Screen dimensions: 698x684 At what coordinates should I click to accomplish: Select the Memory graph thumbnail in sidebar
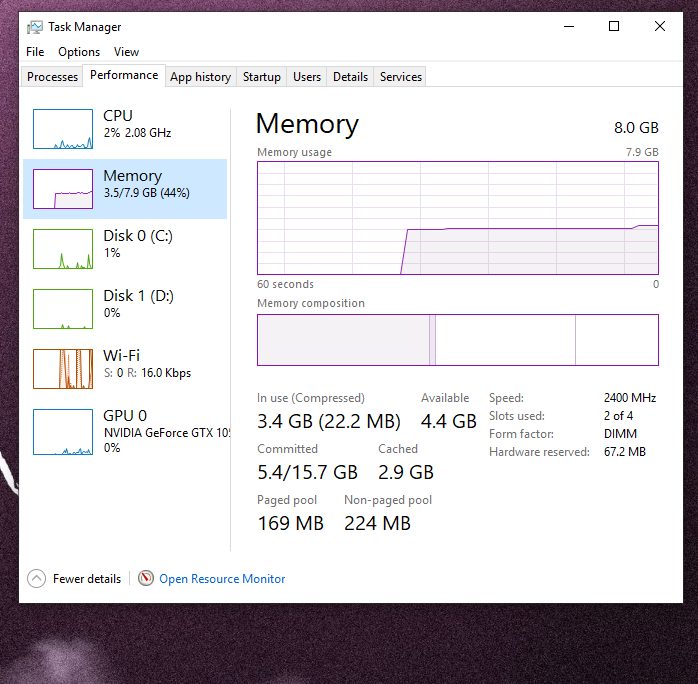62,189
